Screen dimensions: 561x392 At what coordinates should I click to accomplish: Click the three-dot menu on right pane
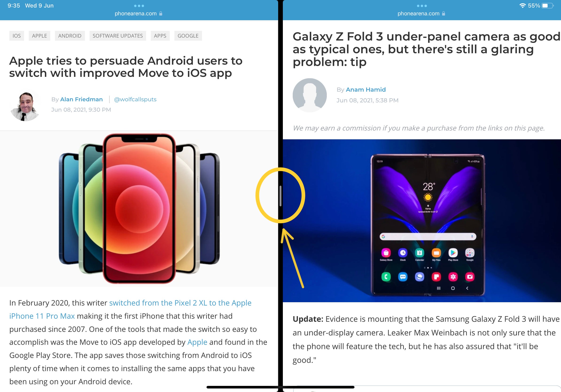pos(420,5)
